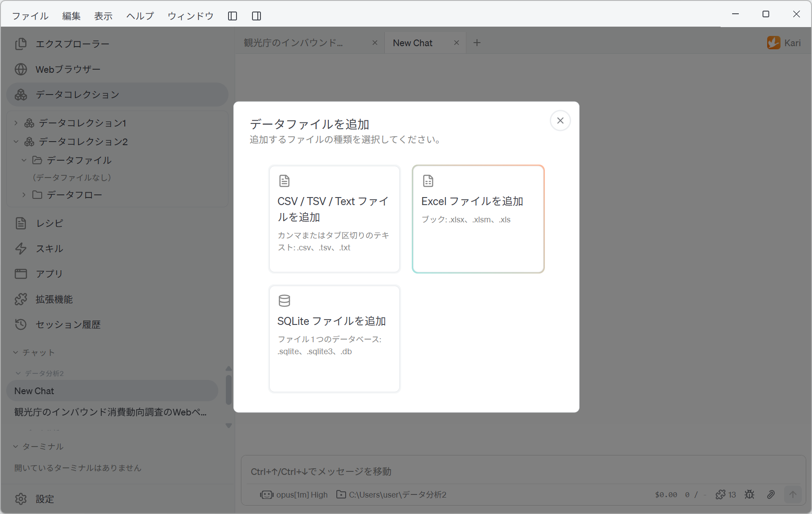Open the ウィンドウ menu
Screen dimensions: 812x514
click(x=191, y=16)
